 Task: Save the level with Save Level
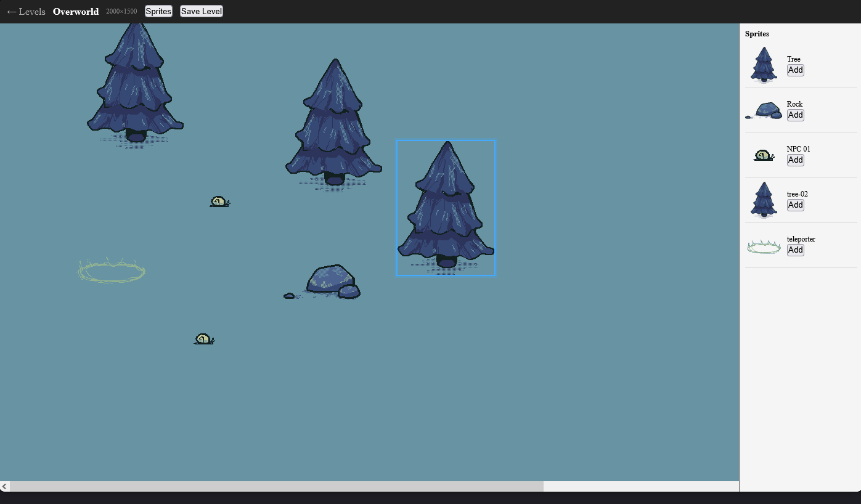202,12
